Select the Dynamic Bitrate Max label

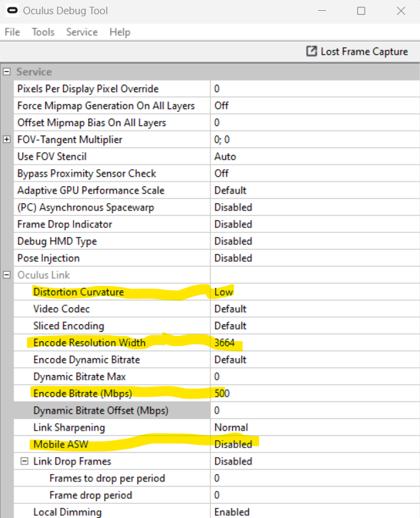pyautogui.click(x=80, y=377)
